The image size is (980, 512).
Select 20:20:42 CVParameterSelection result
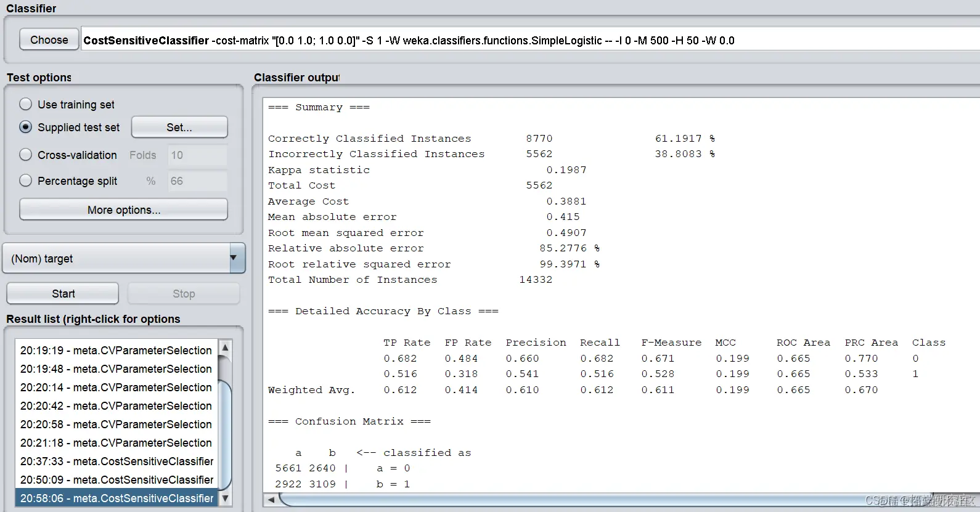tap(116, 405)
